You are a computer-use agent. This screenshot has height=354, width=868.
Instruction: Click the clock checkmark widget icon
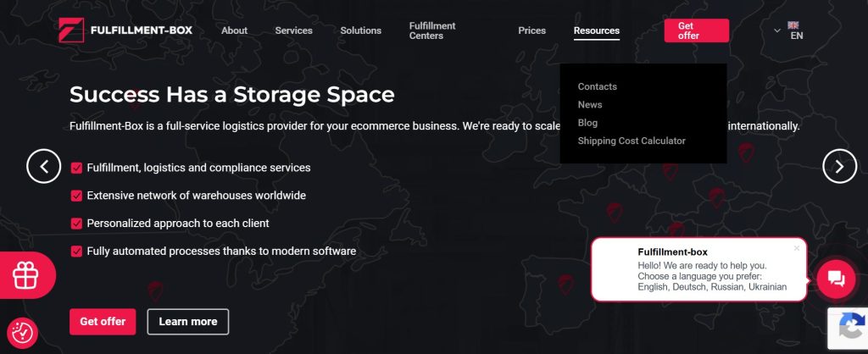tap(22, 333)
